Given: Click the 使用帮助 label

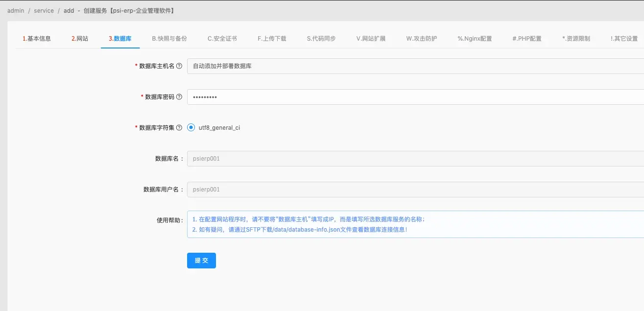Looking at the screenshot, I should (169, 220).
